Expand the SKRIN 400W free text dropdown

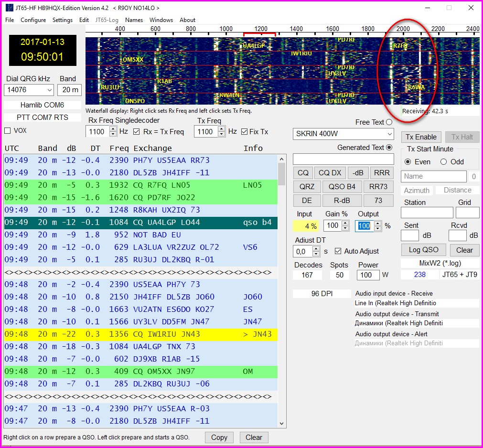pos(389,134)
